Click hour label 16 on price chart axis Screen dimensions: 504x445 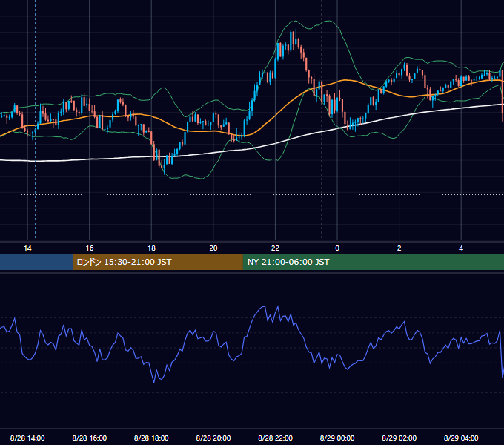click(90, 248)
